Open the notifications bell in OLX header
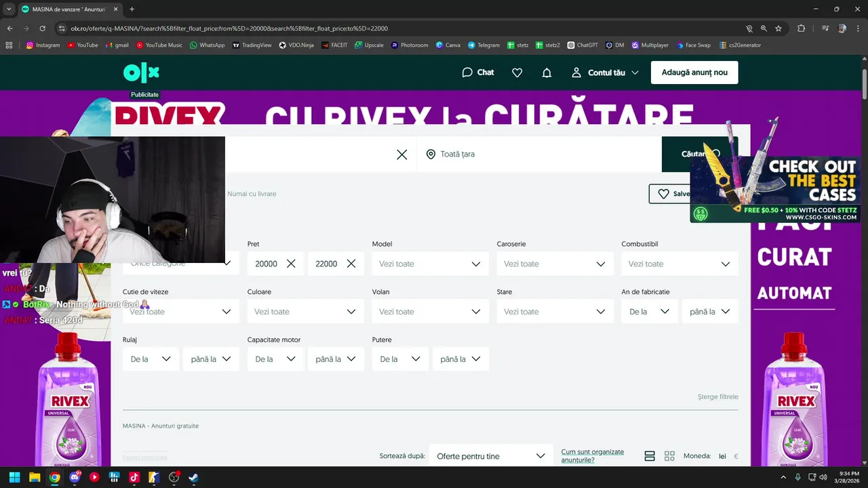 (547, 73)
